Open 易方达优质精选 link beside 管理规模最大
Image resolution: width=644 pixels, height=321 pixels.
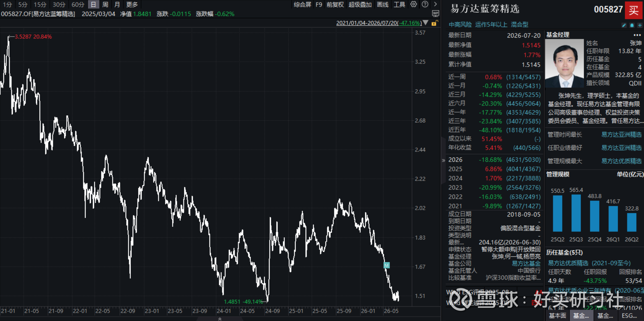(x=622, y=161)
